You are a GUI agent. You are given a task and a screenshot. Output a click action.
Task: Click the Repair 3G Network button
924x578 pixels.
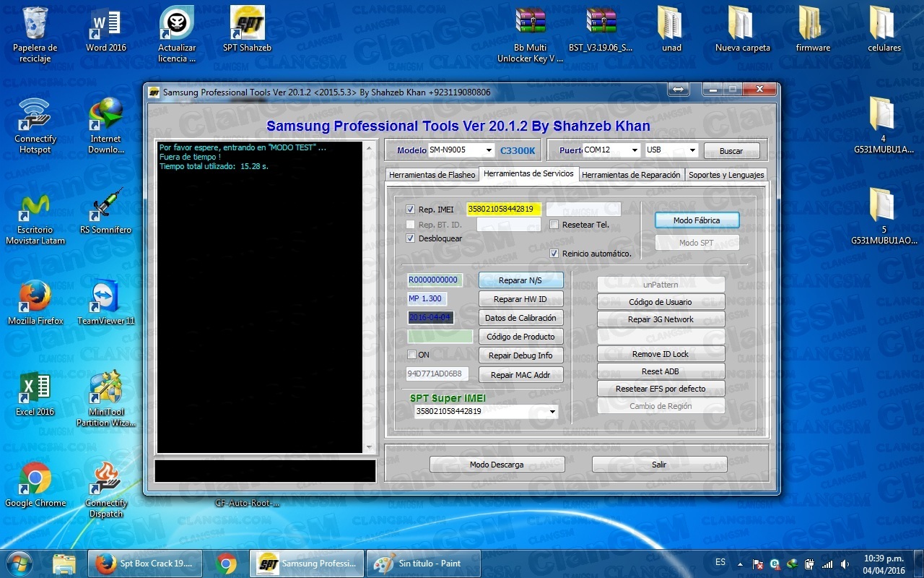coord(661,319)
